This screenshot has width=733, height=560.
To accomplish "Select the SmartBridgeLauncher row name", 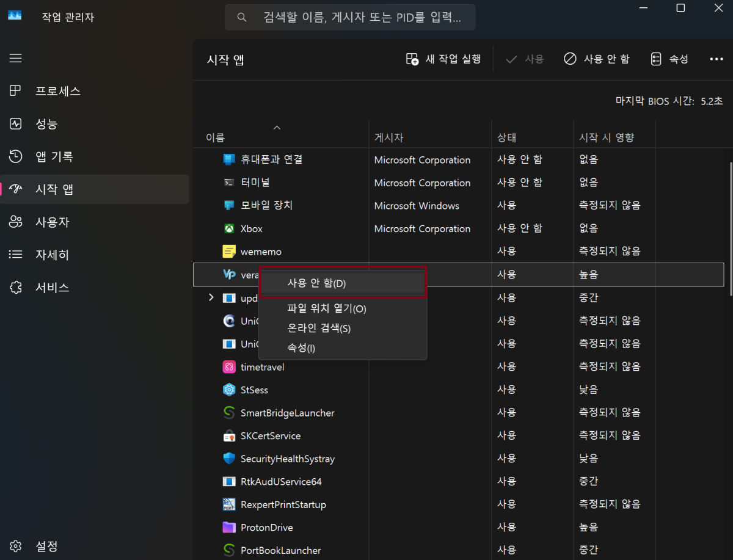I will click(x=287, y=413).
